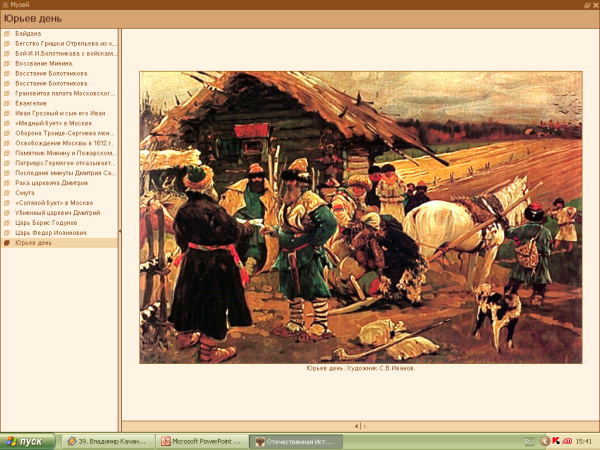The width and height of the screenshot is (600, 450).
Task: Click the icon beside the Смута item
Action: tap(7, 192)
